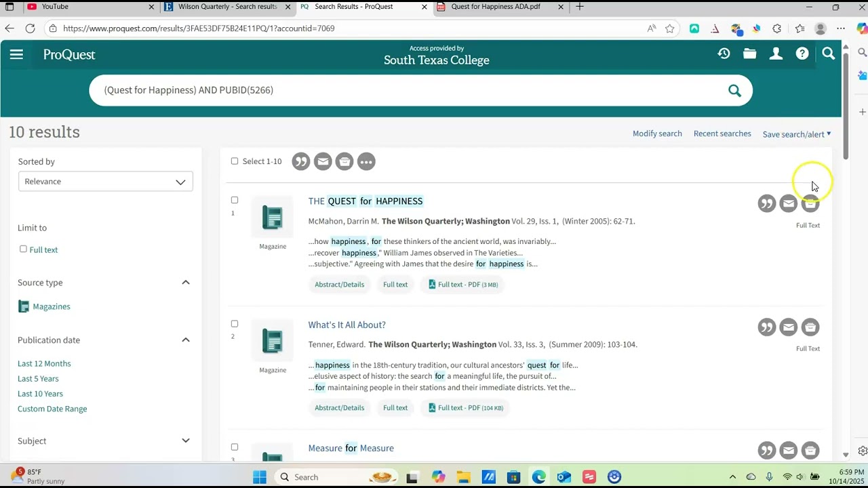
Task: Open Windows Start menu
Action: (x=260, y=477)
